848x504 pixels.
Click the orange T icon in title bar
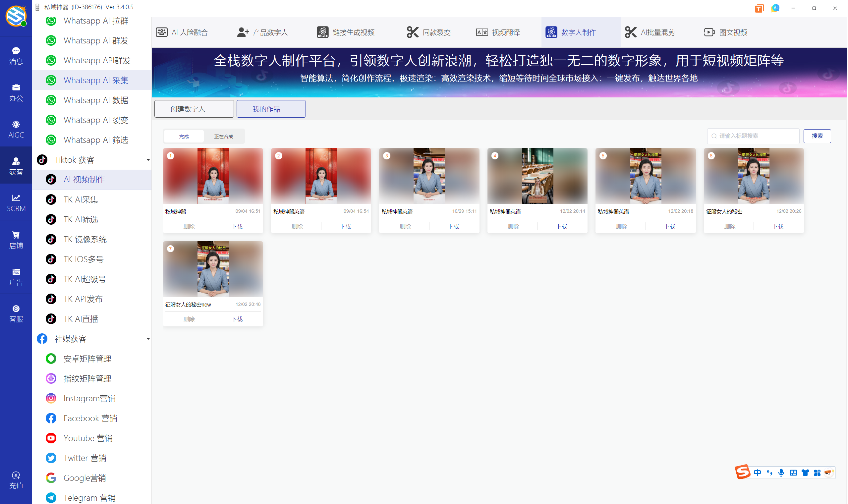[759, 8]
